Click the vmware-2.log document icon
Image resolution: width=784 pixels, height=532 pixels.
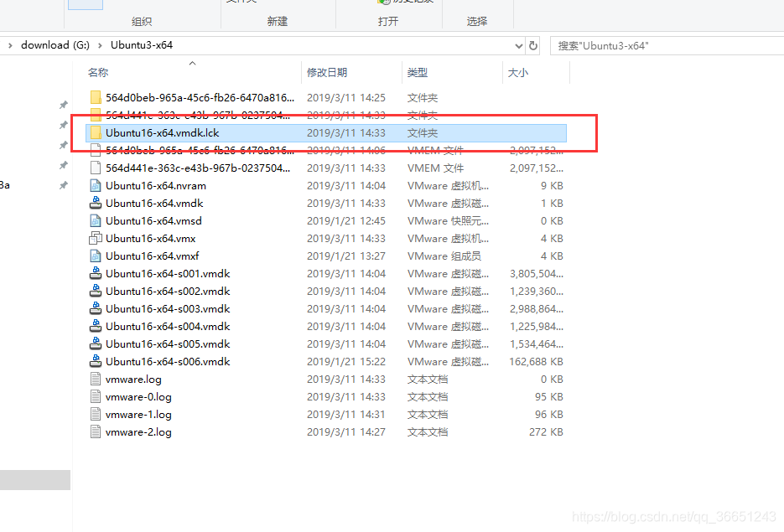point(96,431)
